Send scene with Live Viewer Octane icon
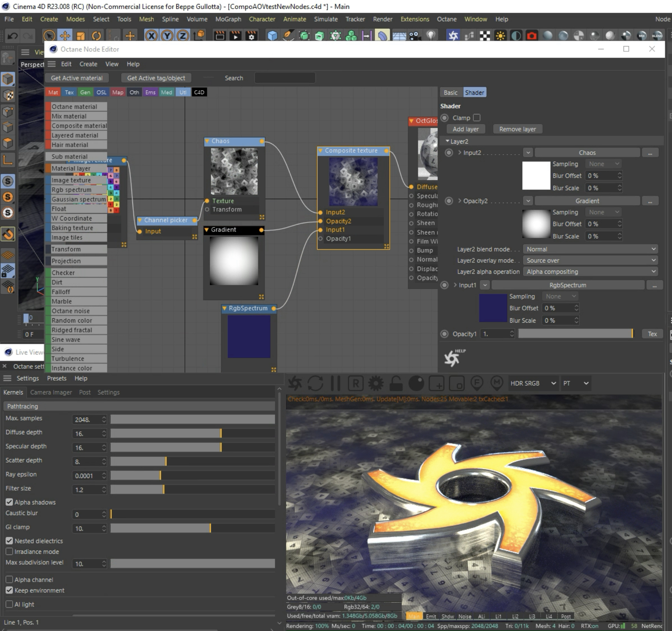Viewport: 672px width, 631px height. [x=295, y=383]
